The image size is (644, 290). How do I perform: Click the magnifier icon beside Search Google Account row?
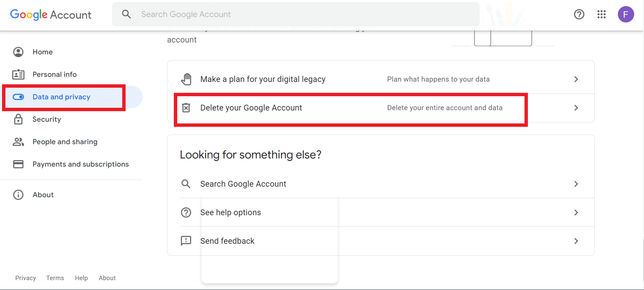(186, 184)
